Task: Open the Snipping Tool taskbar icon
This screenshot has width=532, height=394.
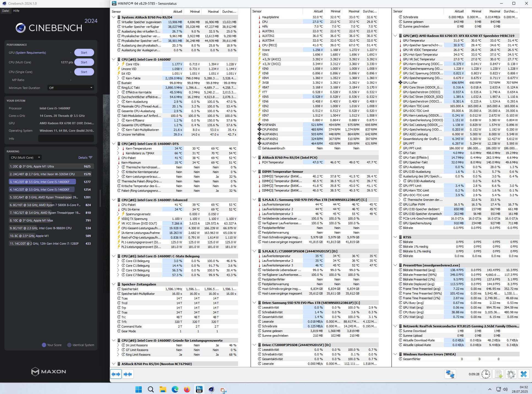Action: click(223, 390)
